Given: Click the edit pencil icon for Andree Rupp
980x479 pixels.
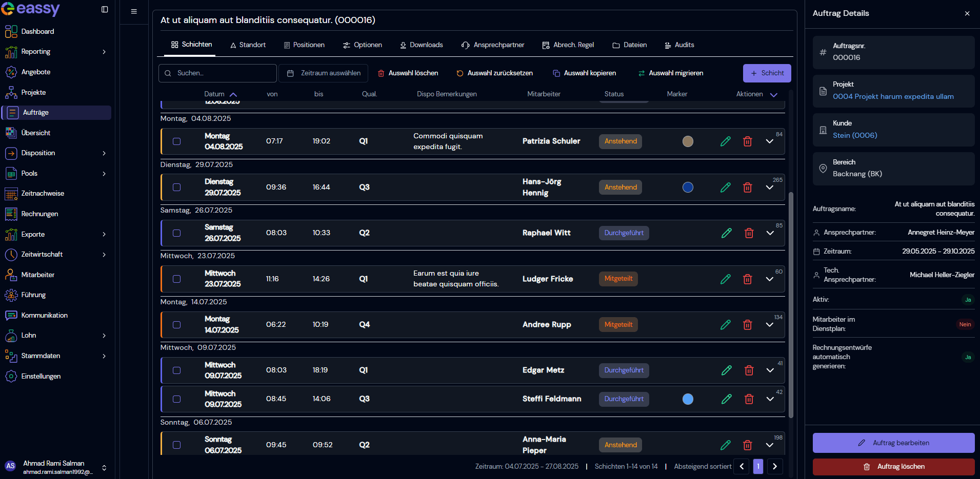Looking at the screenshot, I should [725, 325].
